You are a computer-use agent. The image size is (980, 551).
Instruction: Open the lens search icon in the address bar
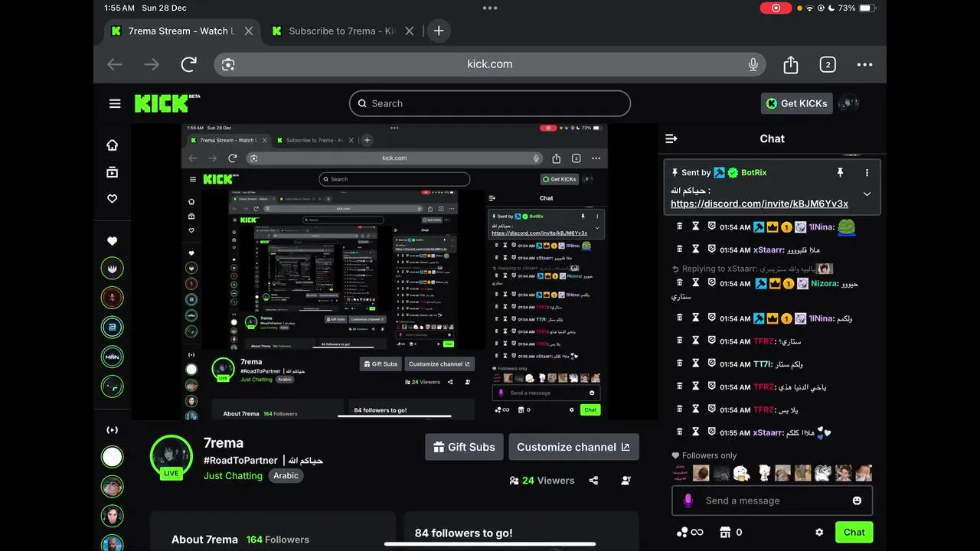(x=228, y=64)
